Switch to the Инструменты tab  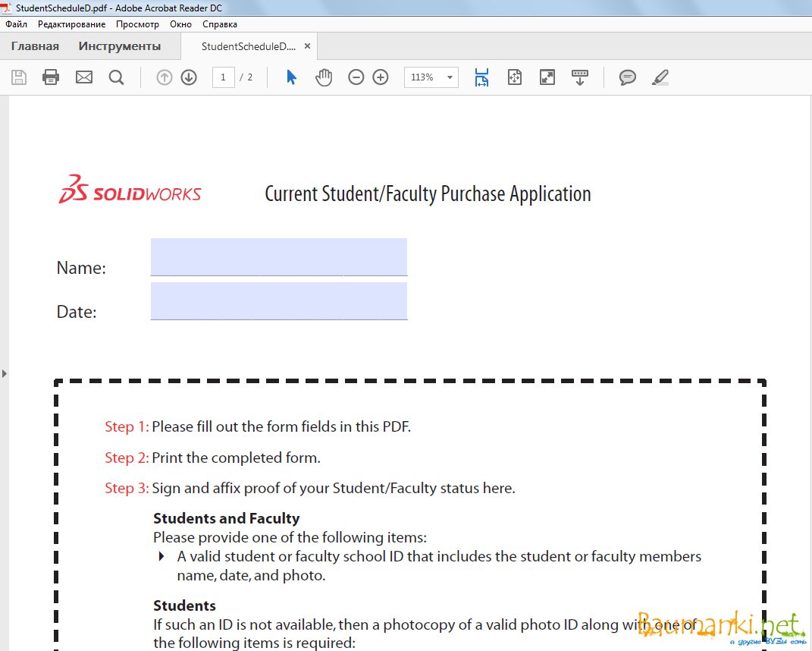point(119,46)
